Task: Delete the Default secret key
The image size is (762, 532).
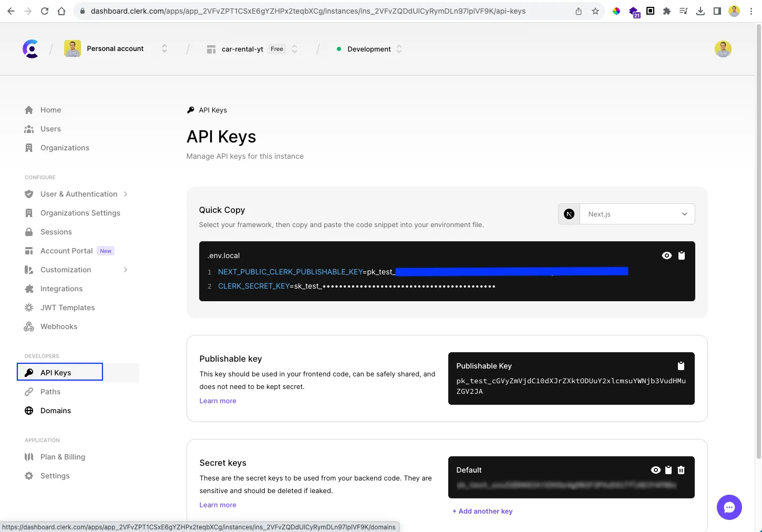Action: coord(681,470)
